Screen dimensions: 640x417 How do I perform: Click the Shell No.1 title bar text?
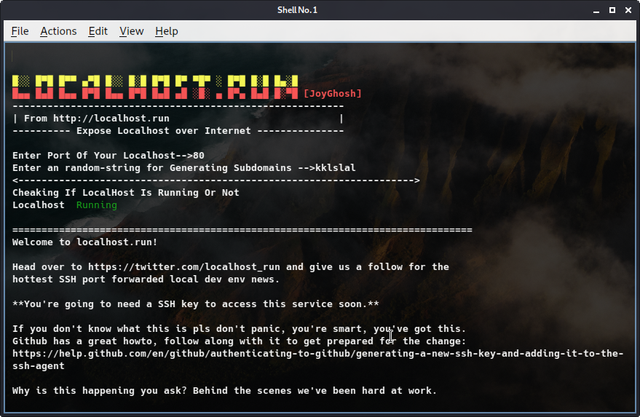pyautogui.click(x=297, y=10)
